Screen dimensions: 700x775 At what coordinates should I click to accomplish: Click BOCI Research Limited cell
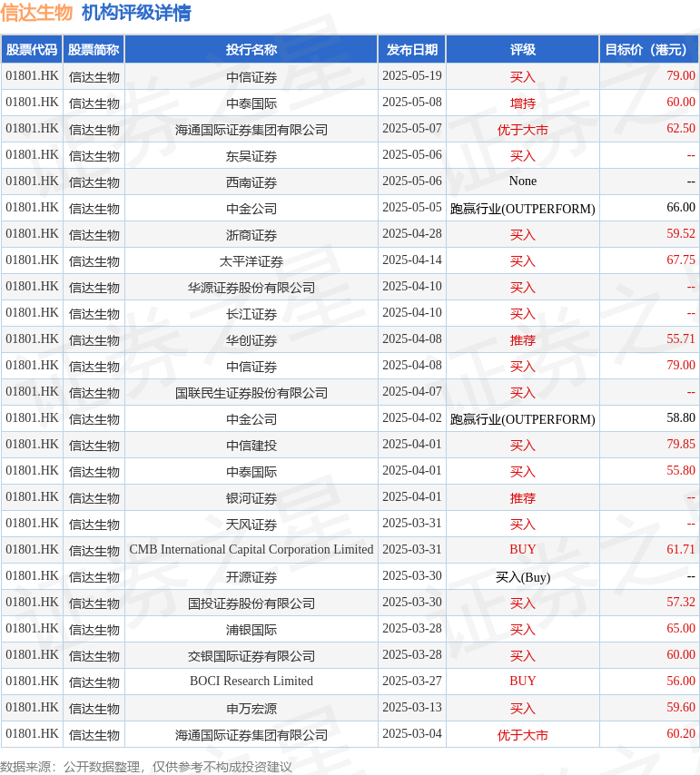point(251,682)
